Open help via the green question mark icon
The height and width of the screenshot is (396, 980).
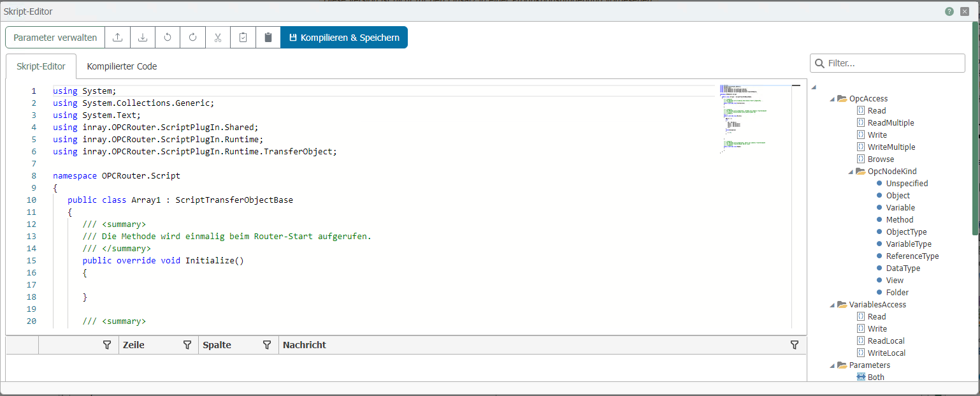(949, 11)
